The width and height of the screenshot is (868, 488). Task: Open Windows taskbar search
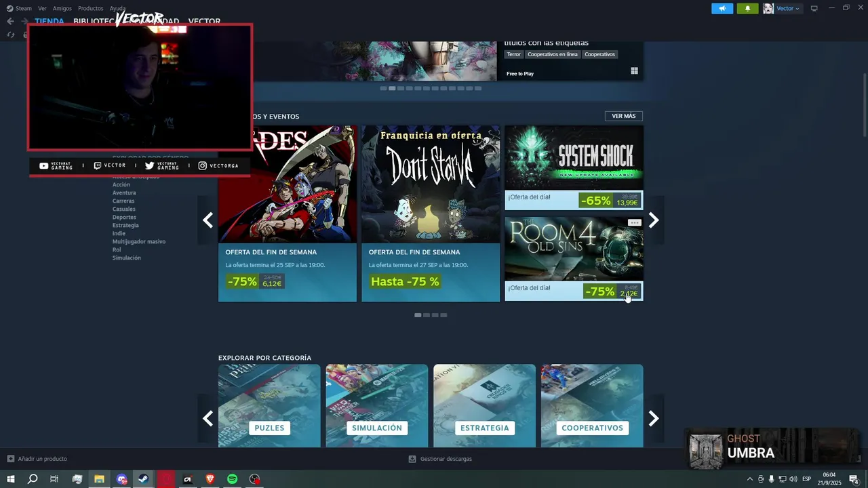coord(33,479)
